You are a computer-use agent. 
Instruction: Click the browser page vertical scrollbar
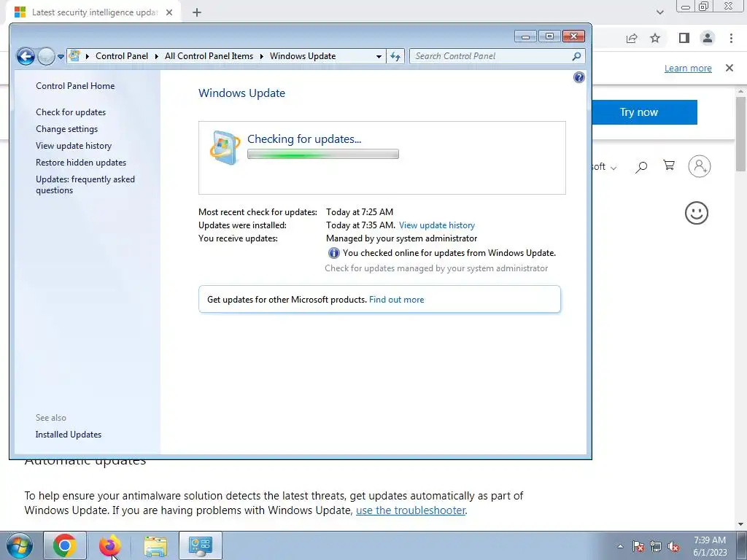(741, 134)
